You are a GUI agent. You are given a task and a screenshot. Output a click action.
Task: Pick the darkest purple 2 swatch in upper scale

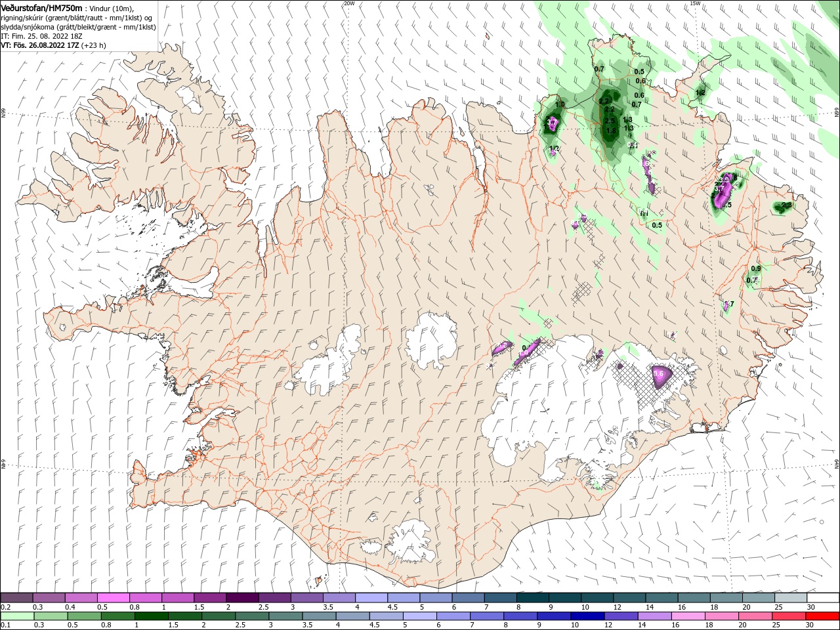(x=241, y=598)
